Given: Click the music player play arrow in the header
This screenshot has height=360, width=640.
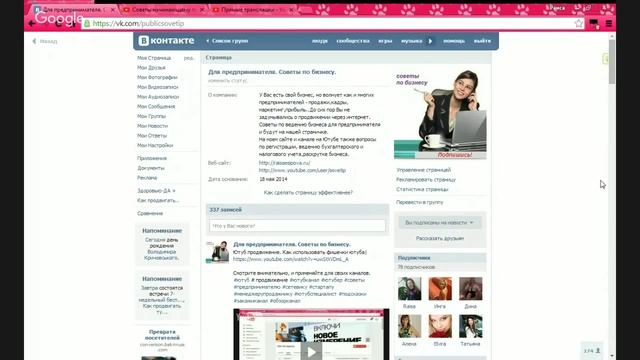Looking at the screenshot, I should tap(430, 41).
